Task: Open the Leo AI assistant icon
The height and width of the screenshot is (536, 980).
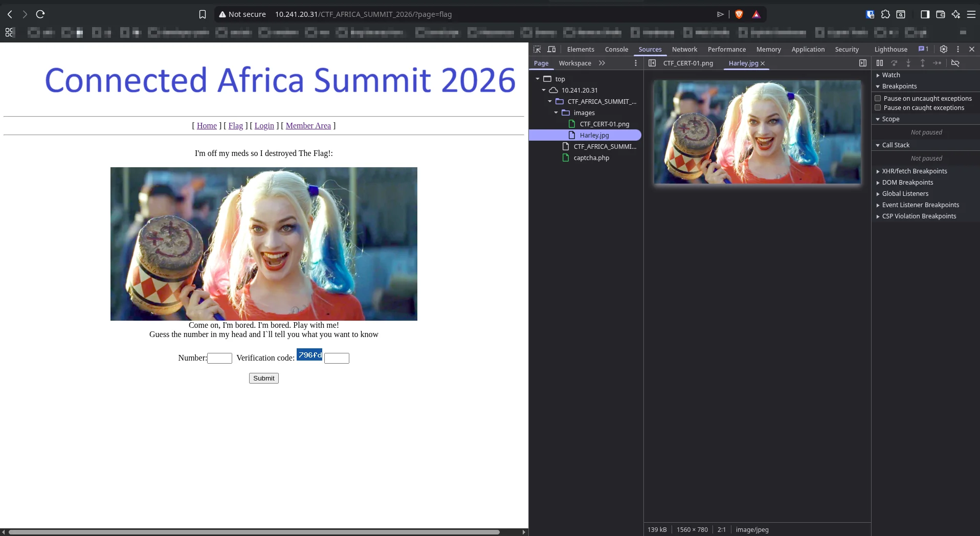Action: pos(955,14)
